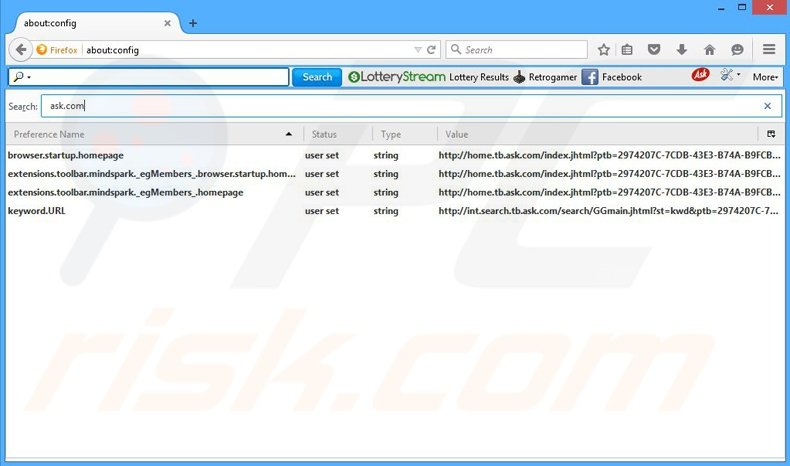The width and height of the screenshot is (790, 466).
Task: Save page to Pocket icon
Action: tap(654, 49)
